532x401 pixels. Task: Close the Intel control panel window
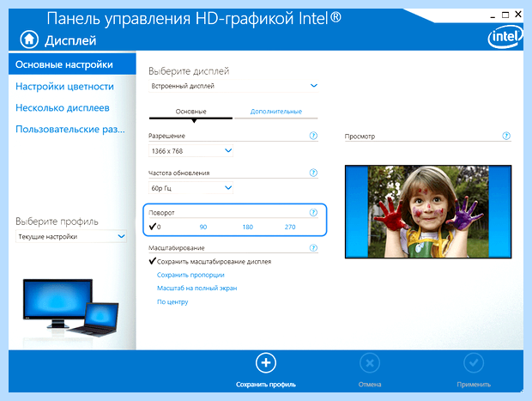tap(518, 15)
